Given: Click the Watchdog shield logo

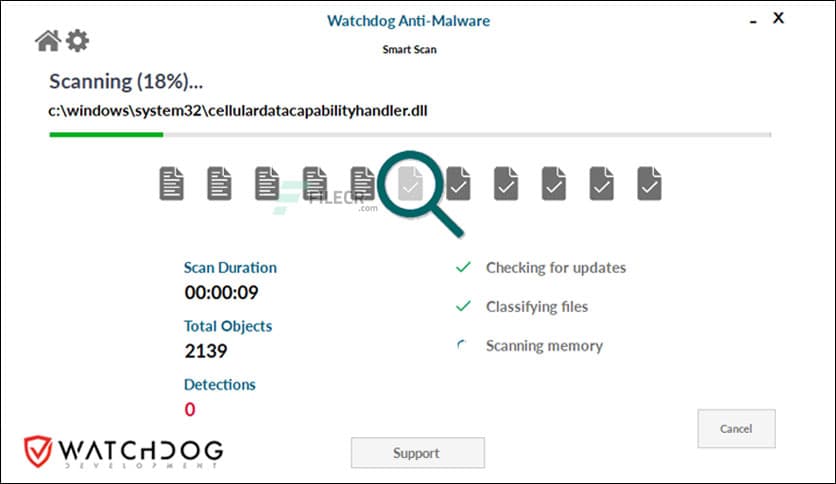Looking at the screenshot, I should [x=38, y=451].
